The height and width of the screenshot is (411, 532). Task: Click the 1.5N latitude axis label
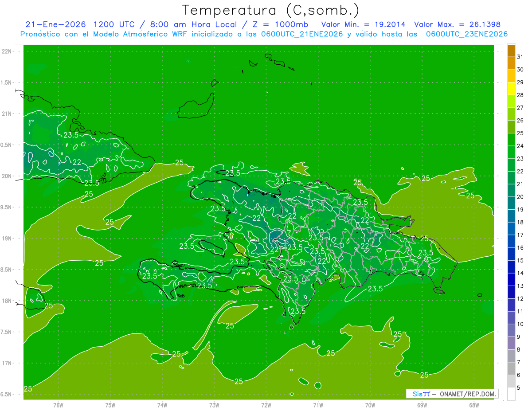pyautogui.click(x=7, y=82)
